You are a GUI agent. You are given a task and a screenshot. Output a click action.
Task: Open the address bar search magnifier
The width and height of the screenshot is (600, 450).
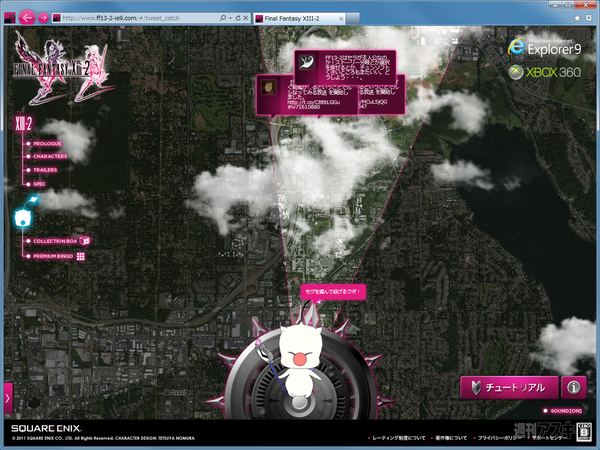(223, 18)
